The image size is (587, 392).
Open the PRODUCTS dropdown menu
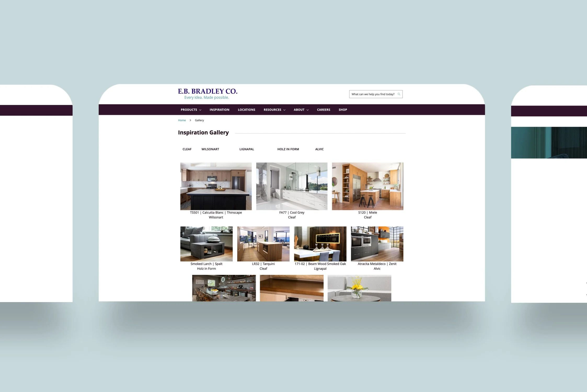(191, 109)
